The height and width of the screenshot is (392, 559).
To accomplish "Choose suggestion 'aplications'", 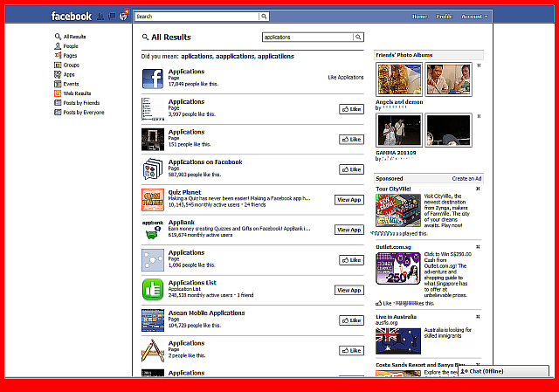I will click(x=197, y=56).
